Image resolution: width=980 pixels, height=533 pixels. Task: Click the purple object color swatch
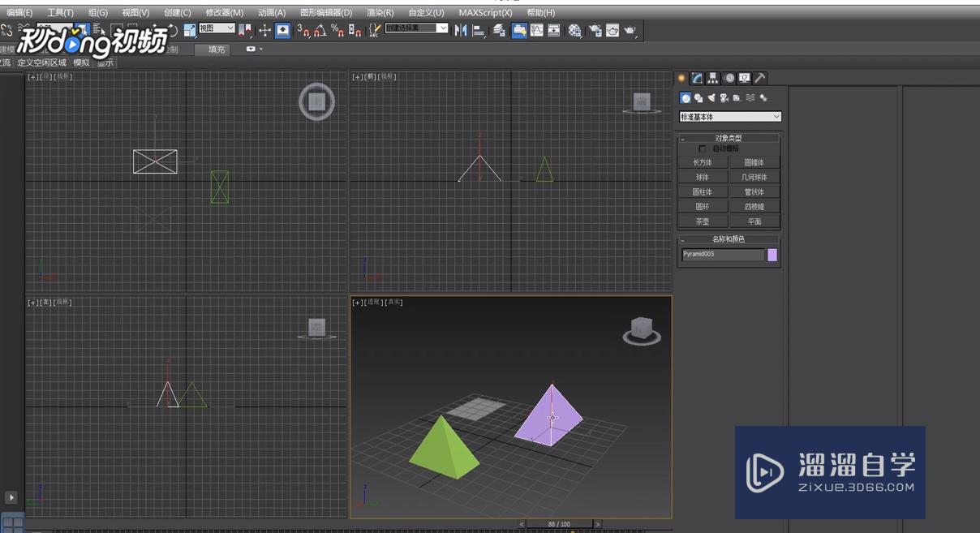(x=772, y=255)
